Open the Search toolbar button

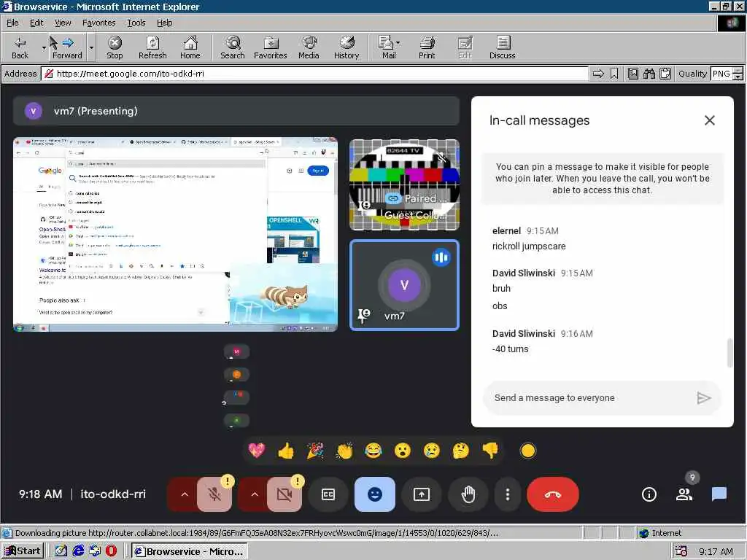(x=233, y=47)
